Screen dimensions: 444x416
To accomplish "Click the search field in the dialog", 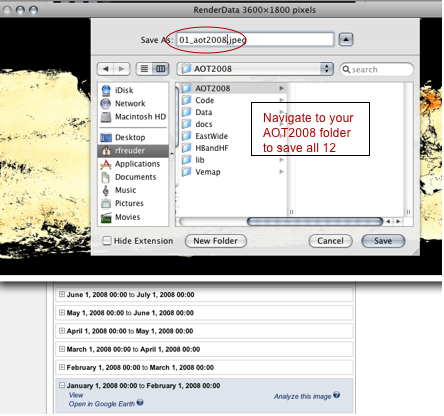I will pyautogui.click(x=377, y=69).
